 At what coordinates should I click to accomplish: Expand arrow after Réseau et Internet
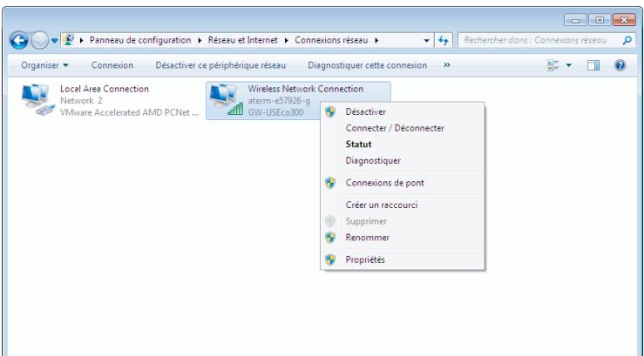point(286,40)
